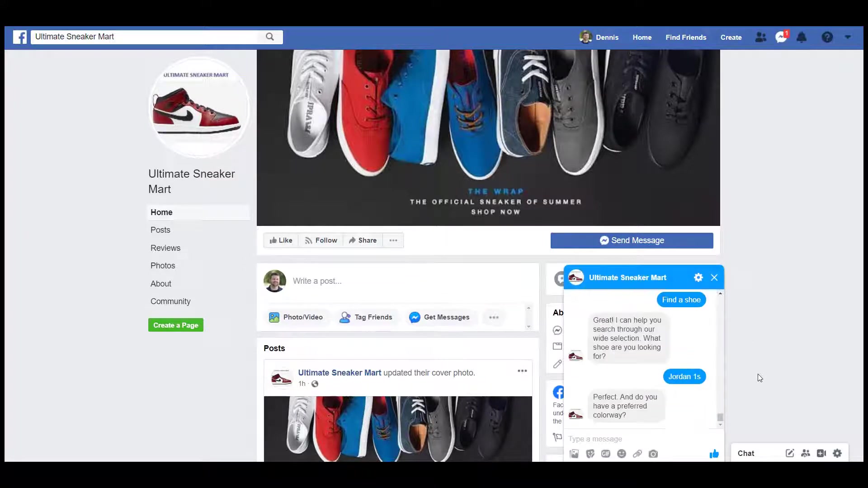Choose a sticker in chat

point(590,454)
